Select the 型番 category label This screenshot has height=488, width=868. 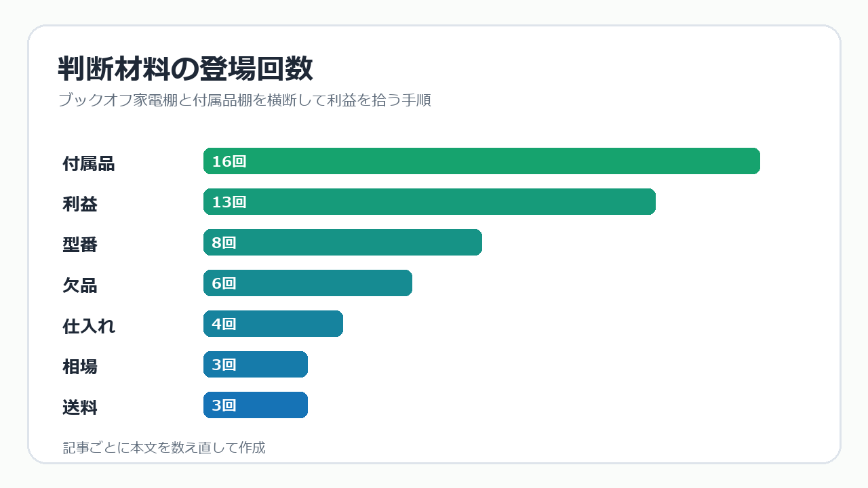[x=80, y=245]
